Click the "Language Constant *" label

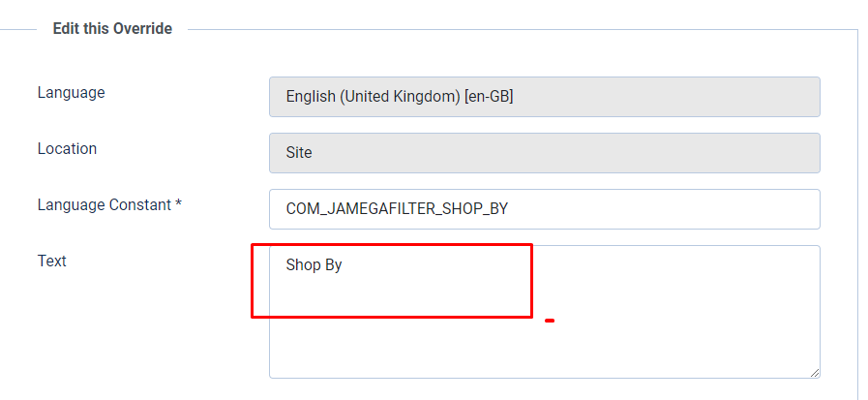(109, 205)
